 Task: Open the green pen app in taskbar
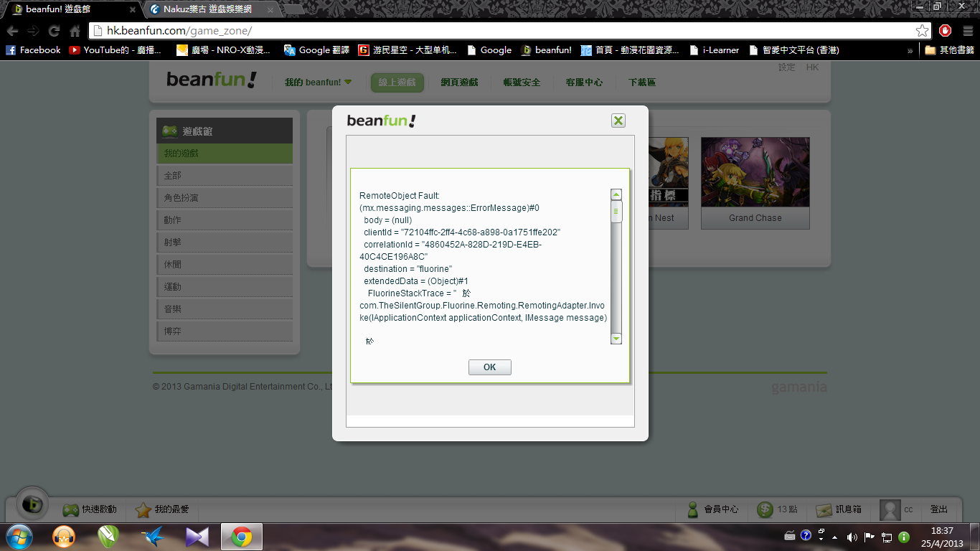[108, 537]
